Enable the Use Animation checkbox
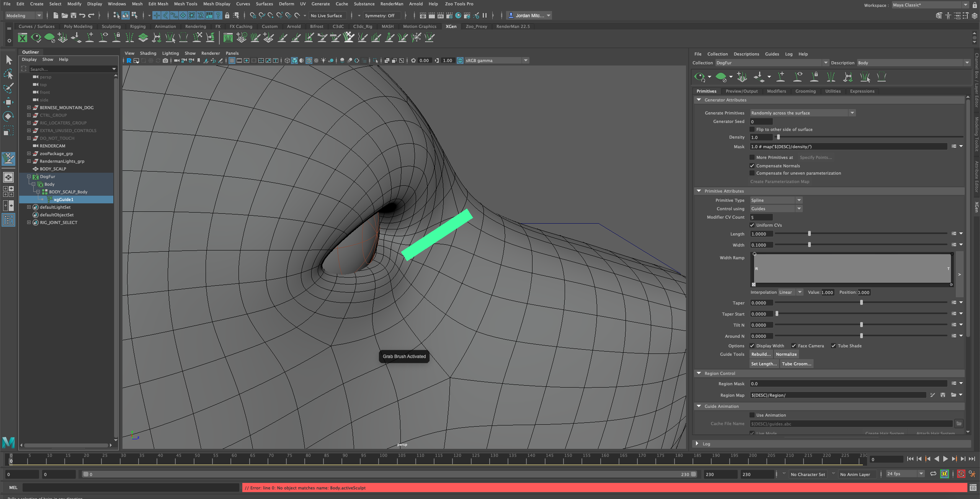Viewport: 980px width, 499px height. tap(753, 415)
